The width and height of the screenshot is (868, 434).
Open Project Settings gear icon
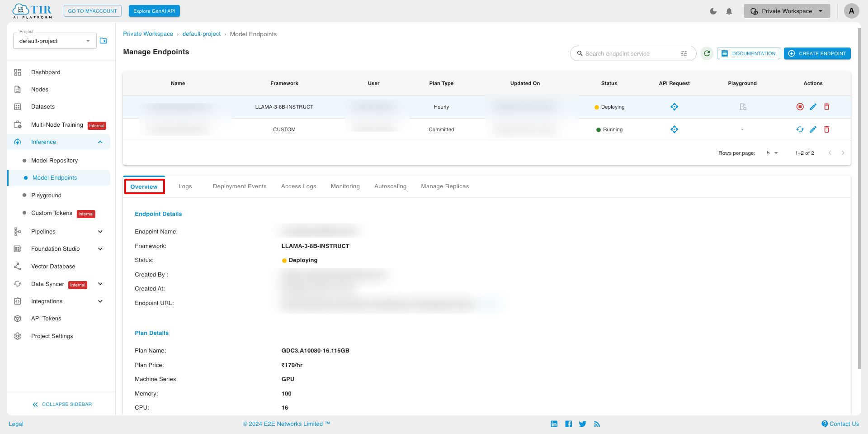tap(18, 336)
